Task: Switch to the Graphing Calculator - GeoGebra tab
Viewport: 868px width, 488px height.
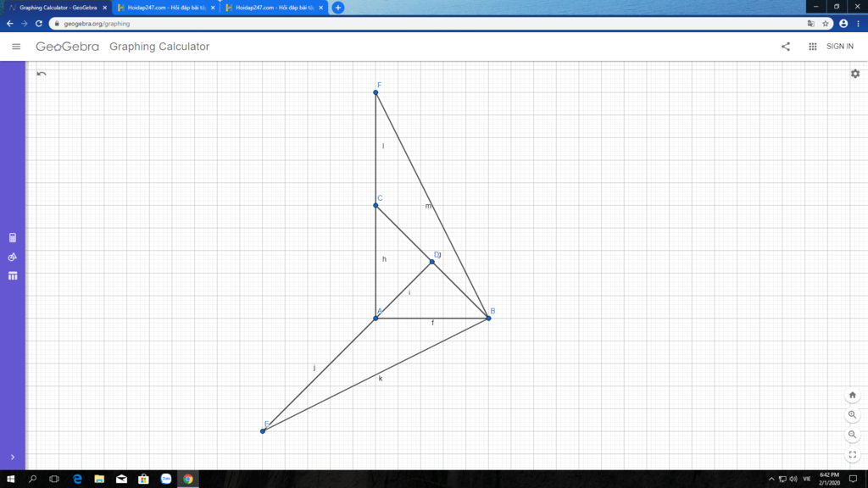Action: coord(58,8)
